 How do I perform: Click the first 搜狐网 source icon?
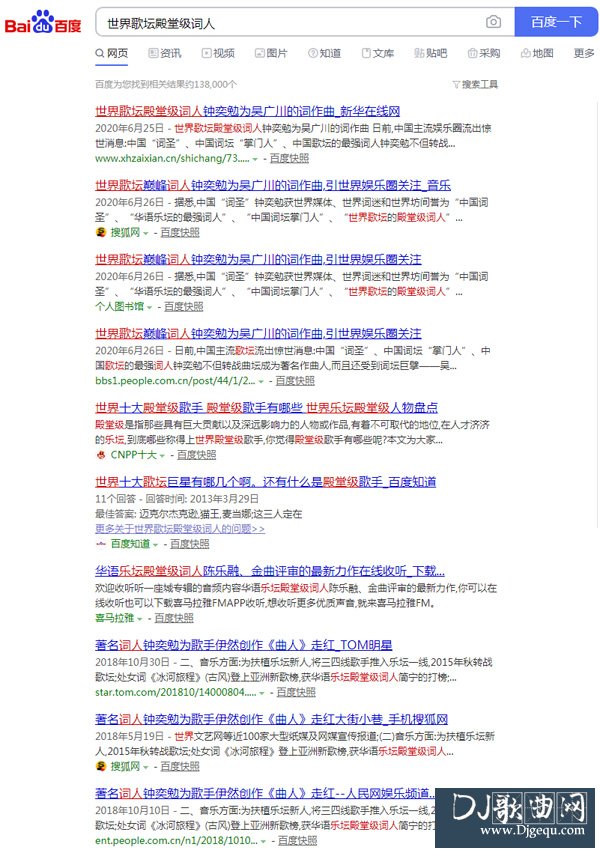pos(101,232)
